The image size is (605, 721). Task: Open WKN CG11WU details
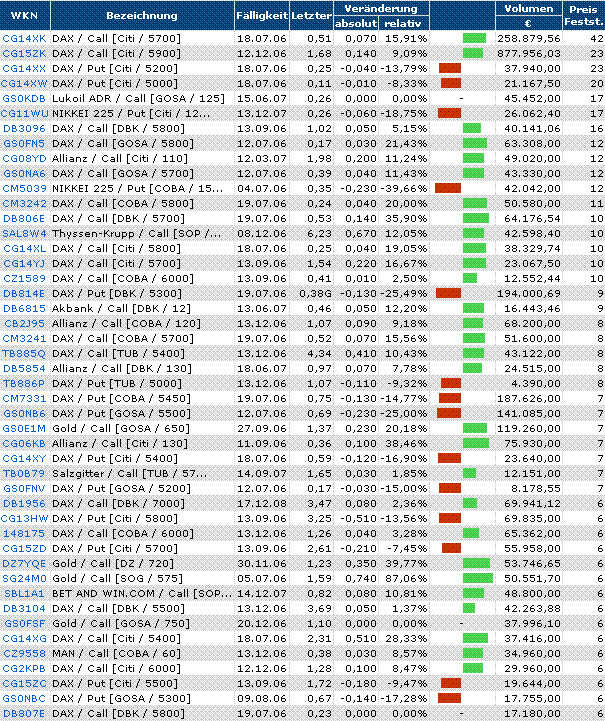[x=24, y=114]
